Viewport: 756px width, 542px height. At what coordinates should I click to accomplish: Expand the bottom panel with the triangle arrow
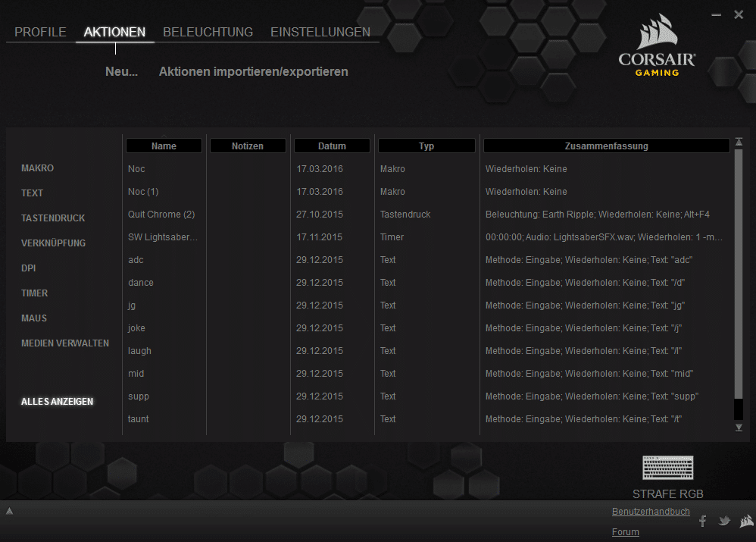click(x=9, y=512)
